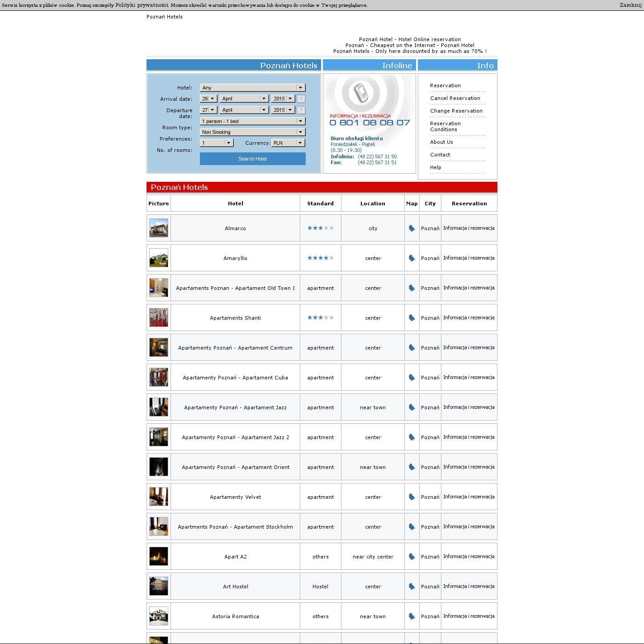Go to the About Us menu link
Image resolution: width=644 pixels, height=644 pixels.
[x=441, y=142]
